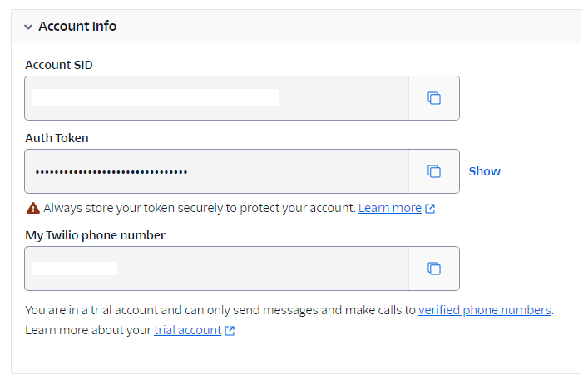Click external-link icon beside Learn more
Viewport: 588px width, 380px height.
pos(430,209)
